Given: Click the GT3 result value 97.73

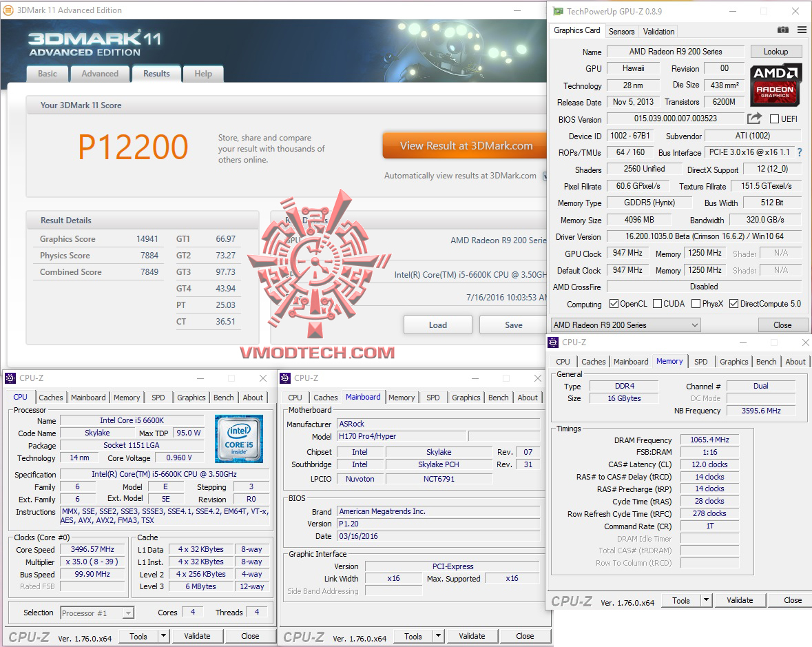Looking at the screenshot, I should coord(225,272).
